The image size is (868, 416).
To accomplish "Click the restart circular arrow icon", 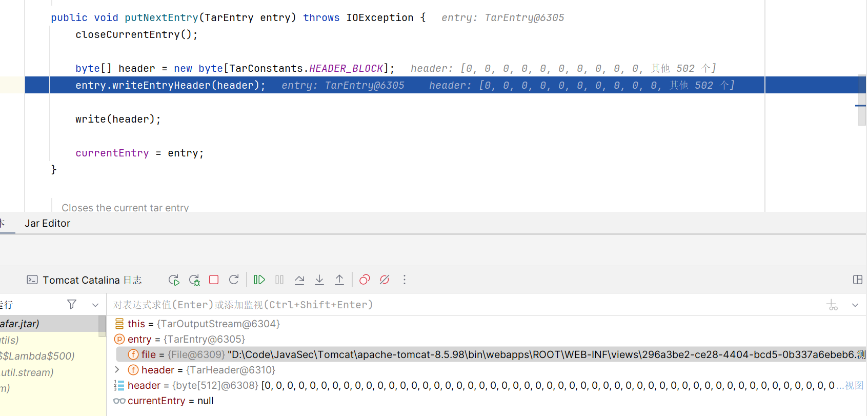I will (x=234, y=280).
